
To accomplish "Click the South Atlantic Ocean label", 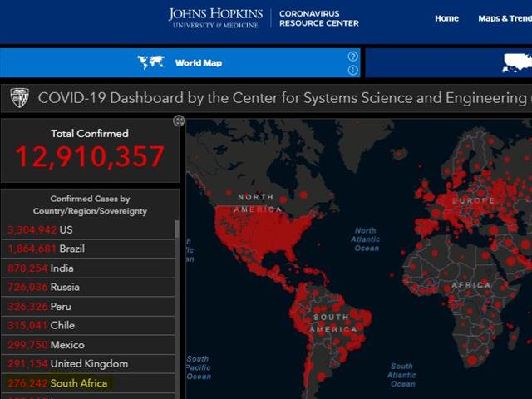I will click(402, 375).
